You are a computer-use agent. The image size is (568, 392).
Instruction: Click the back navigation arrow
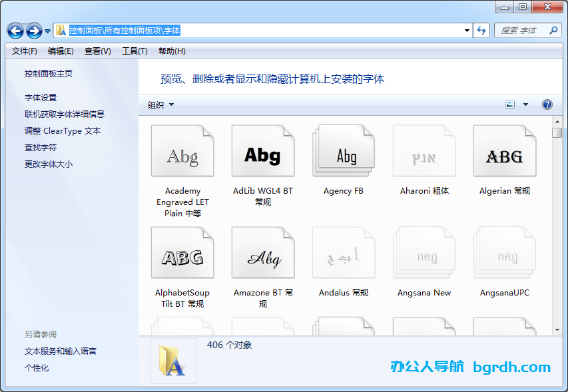pyautogui.click(x=15, y=30)
